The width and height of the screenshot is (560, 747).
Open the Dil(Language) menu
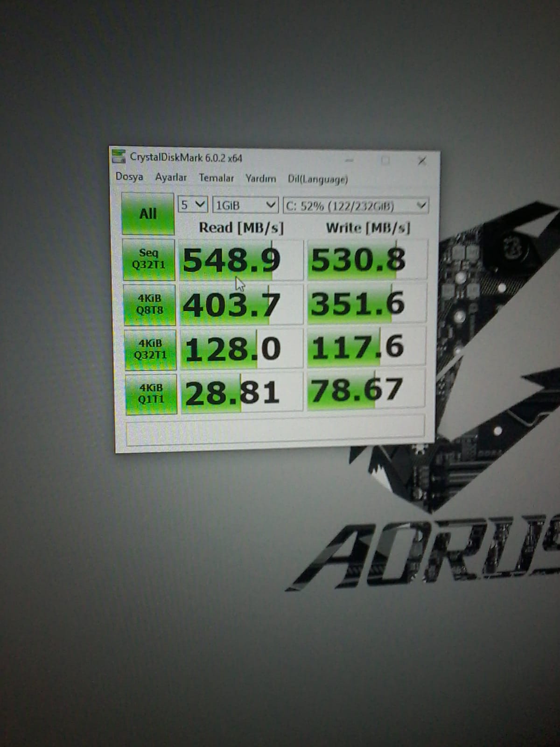tap(317, 179)
